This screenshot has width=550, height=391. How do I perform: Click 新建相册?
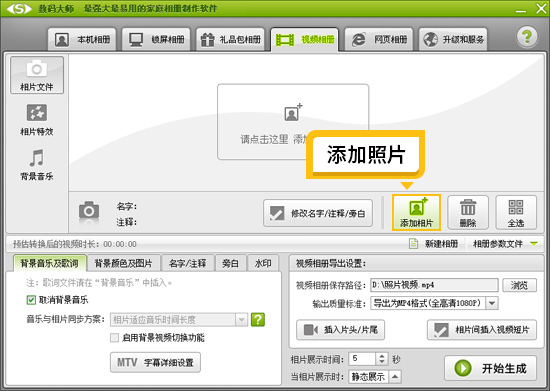tap(434, 243)
